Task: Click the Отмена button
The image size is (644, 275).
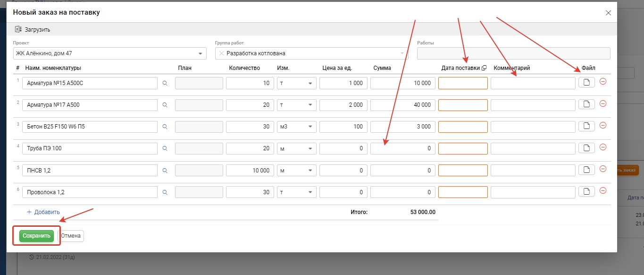Action: pos(71,236)
